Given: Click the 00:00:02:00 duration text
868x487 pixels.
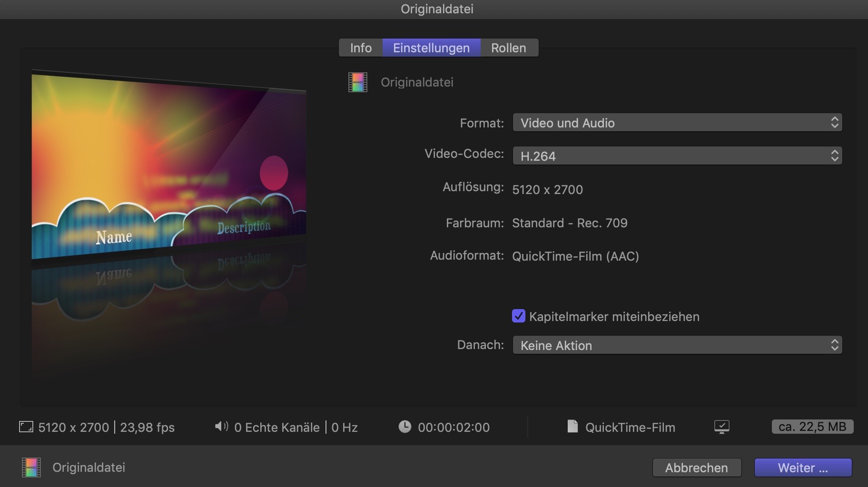Looking at the screenshot, I should coord(454,428).
